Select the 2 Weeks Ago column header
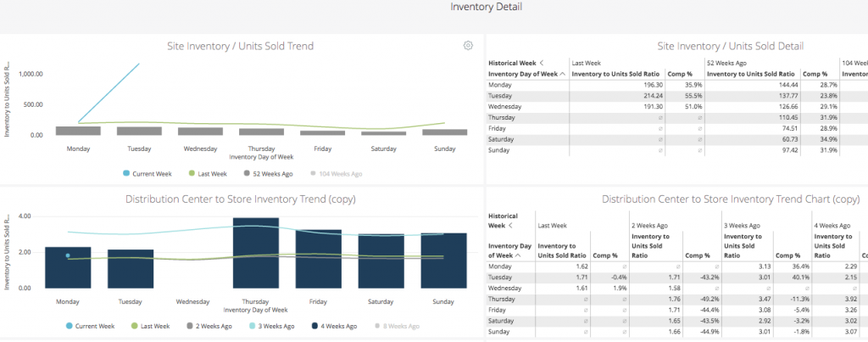The height and width of the screenshot is (342, 868). point(649,226)
